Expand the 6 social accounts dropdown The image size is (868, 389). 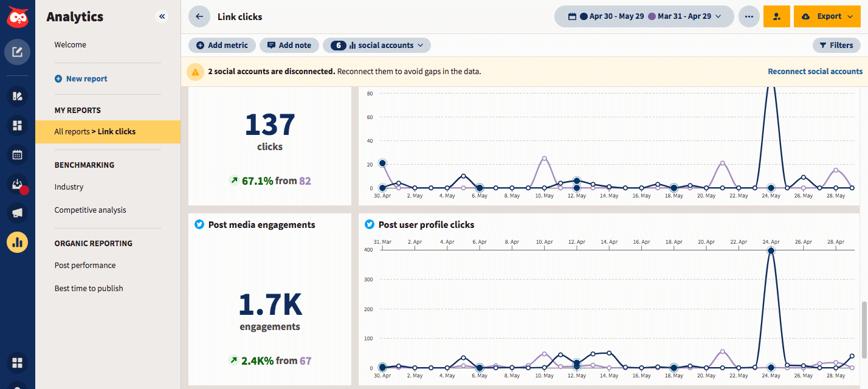coord(377,46)
